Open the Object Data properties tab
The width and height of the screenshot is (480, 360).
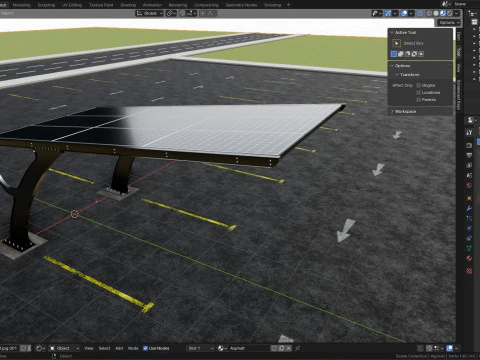coord(469,248)
